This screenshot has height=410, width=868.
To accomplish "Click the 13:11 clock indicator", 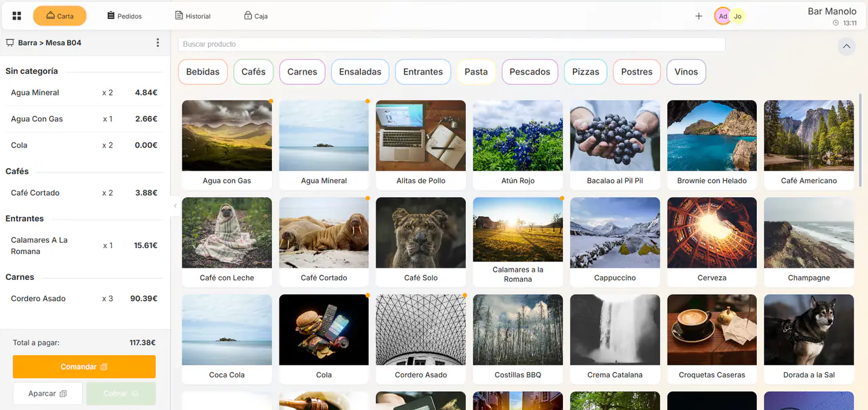I will click(x=846, y=23).
